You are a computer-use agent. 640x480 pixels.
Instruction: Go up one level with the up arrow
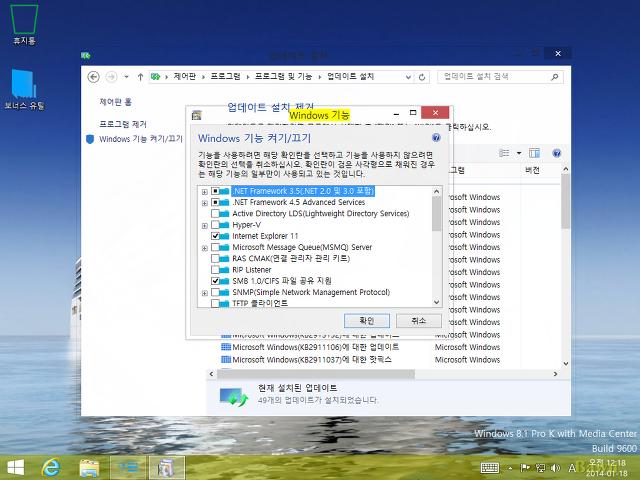tap(140, 77)
